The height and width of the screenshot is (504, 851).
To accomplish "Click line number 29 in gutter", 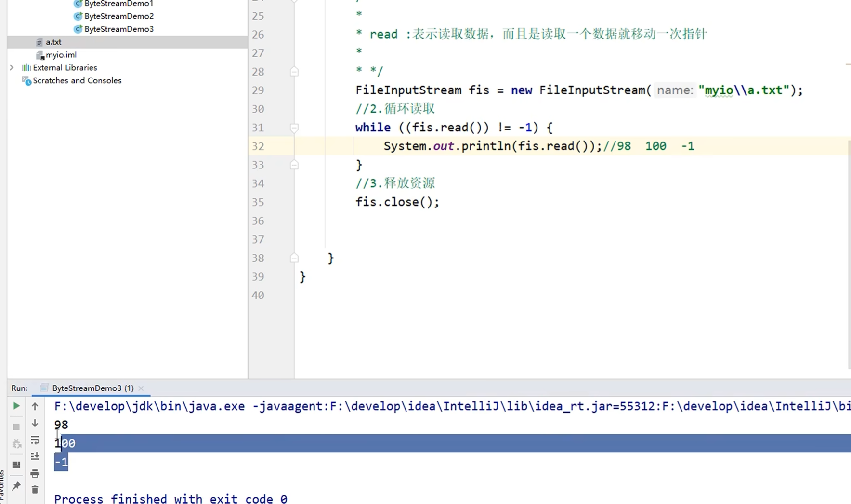I will [x=258, y=90].
